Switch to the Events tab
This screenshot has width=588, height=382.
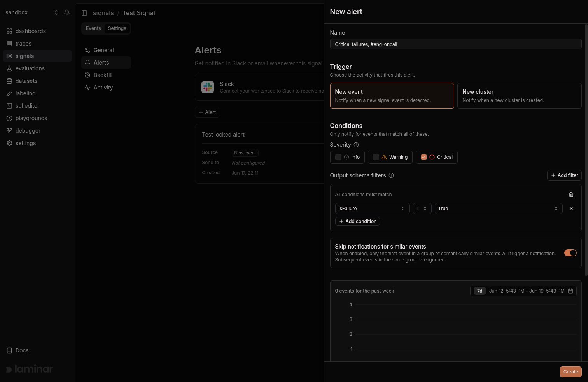coord(93,28)
